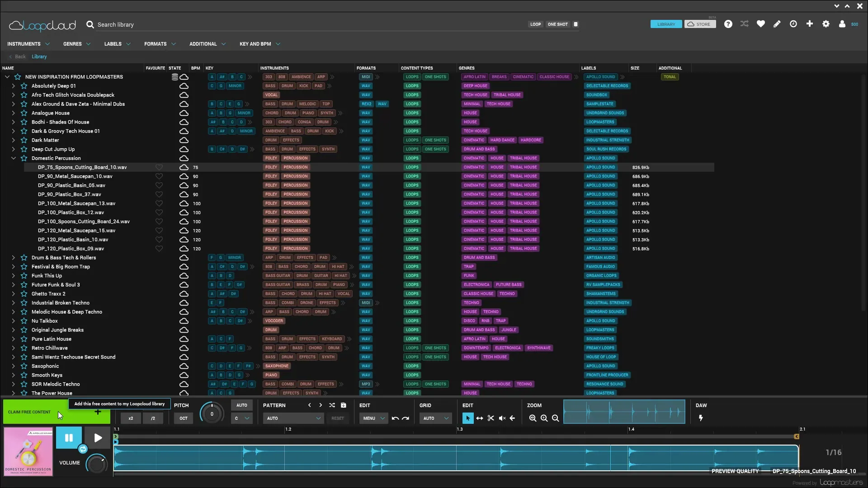The height and width of the screenshot is (488, 868).
Task: Click the /2 tempo button
Action: (153, 418)
